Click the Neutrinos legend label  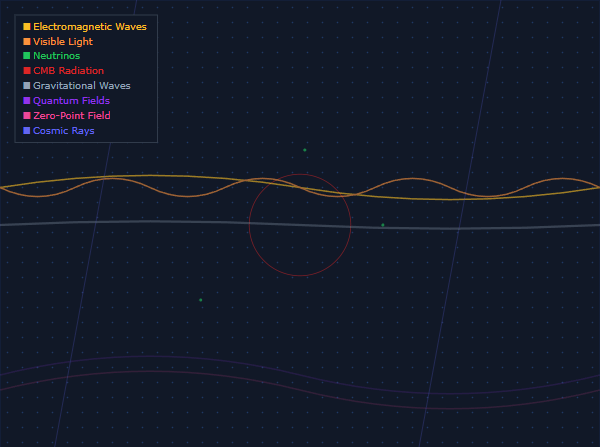click(57, 56)
